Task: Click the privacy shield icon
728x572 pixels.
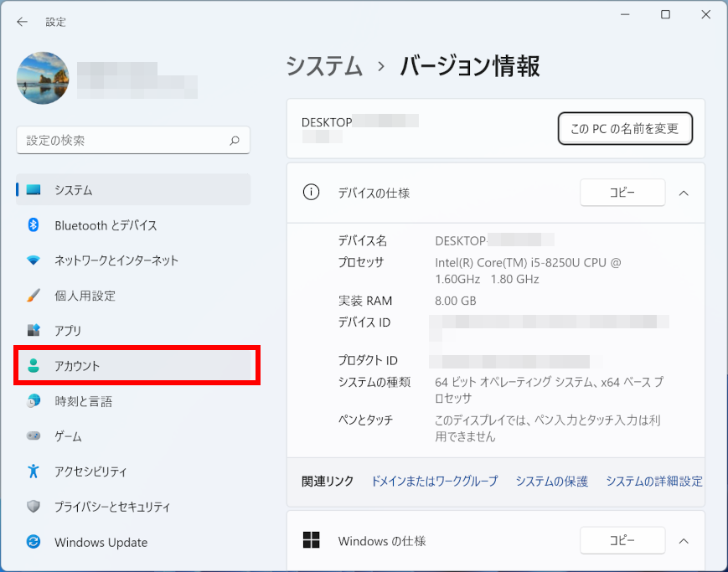Action: [x=34, y=506]
